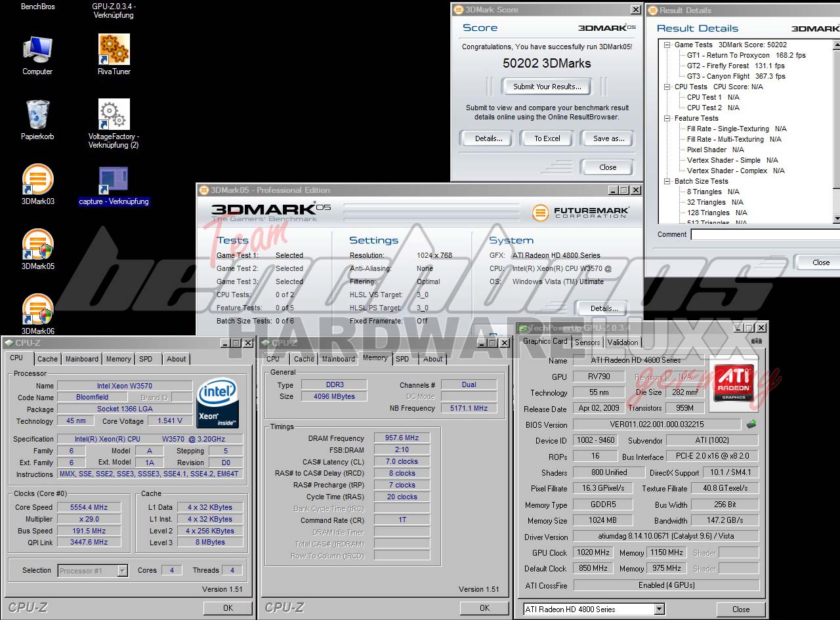Click the Result Details vertical scrollbar
Screen dimensions: 840x620
point(836,131)
